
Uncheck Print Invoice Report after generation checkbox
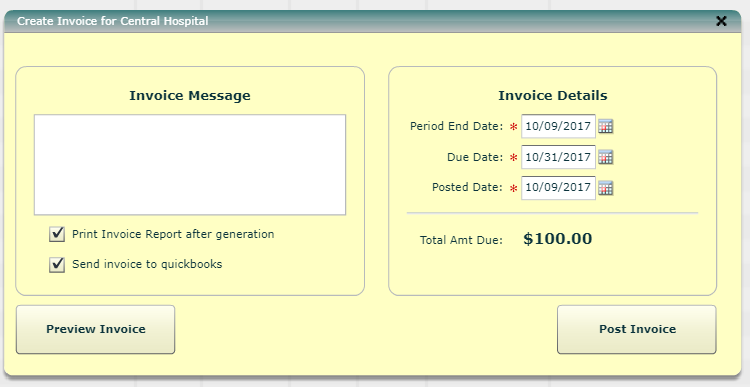tap(57, 234)
